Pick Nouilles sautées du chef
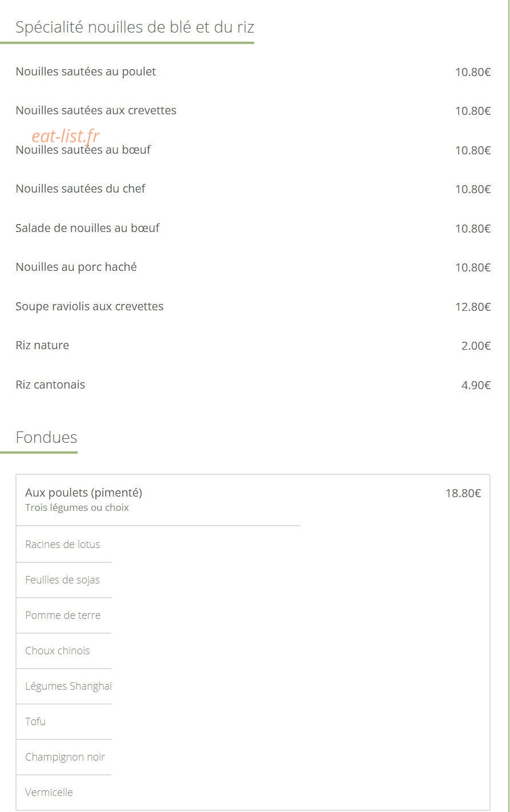510x812 pixels. [x=253, y=189]
